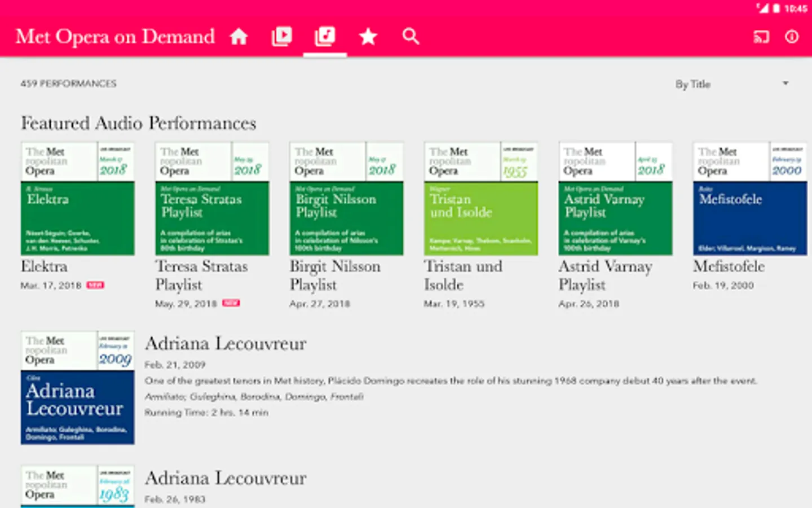The width and height of the screenshot is (812, 508).
Task: Select the Teresa Stratas Playlist title
Action: coord(201,275)
